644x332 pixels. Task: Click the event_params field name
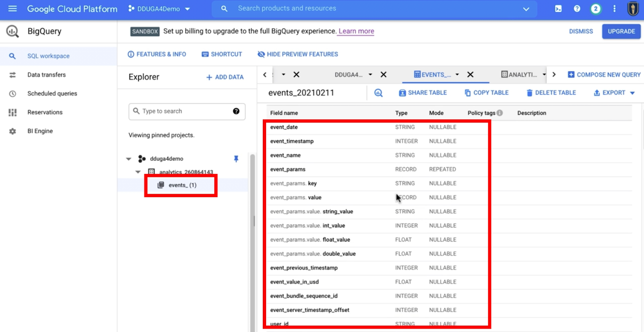[x=288, y=170]
